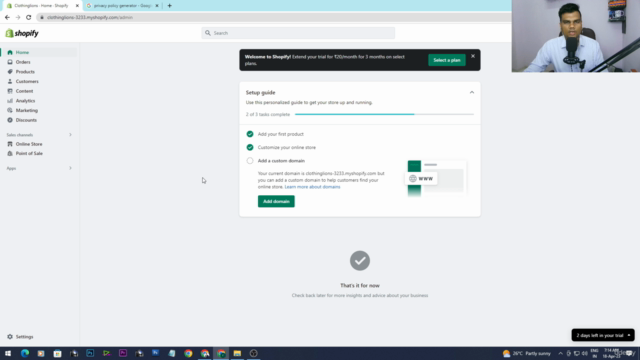Screen dimensions: 640x360
Task: Click the Point of Sale bag icon
Action: [x=10, y=153]
